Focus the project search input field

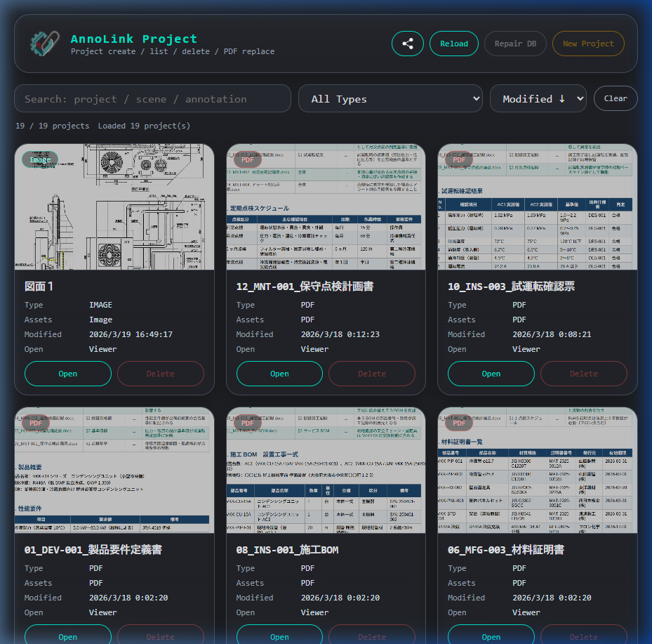[152, 99]
